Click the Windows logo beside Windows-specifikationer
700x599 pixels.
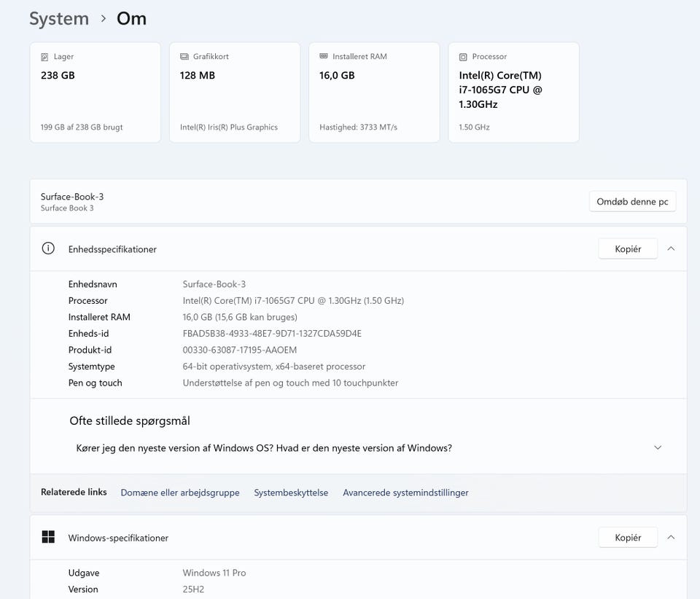(48, 537)
